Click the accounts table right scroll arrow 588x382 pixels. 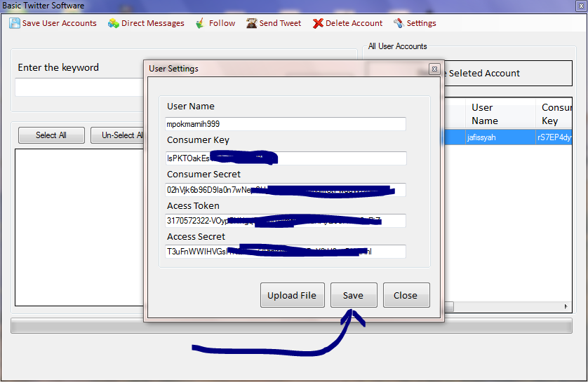click(566, 307)
